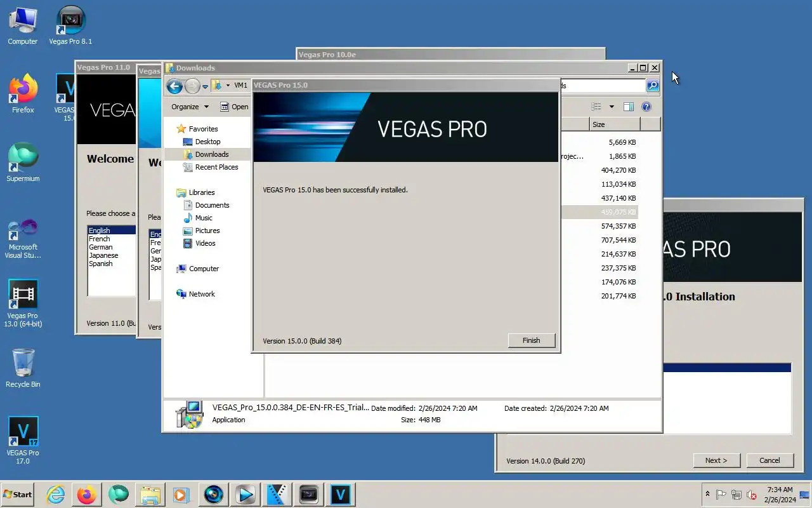Click the taskbar clock showing 7:34 AM
This screenshot has height=508, width=812.
pos(780,494)
